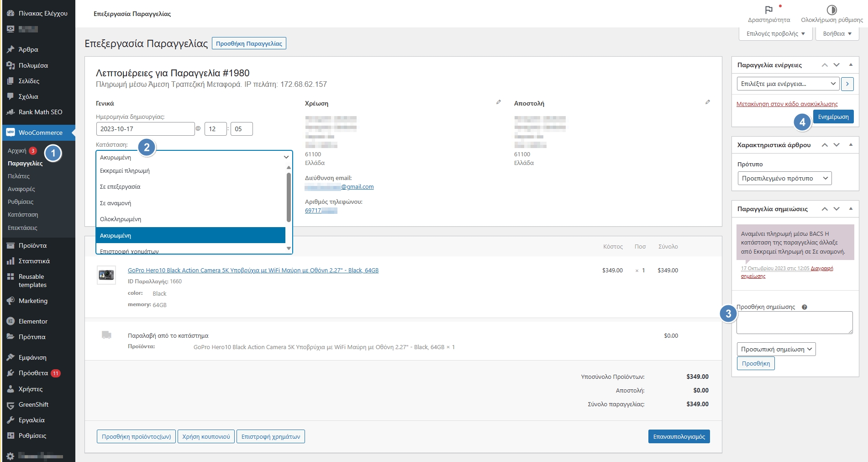Open the Elementor sidebar icon
The height and width of the screenshot is (462, 868).
[11, 321]
